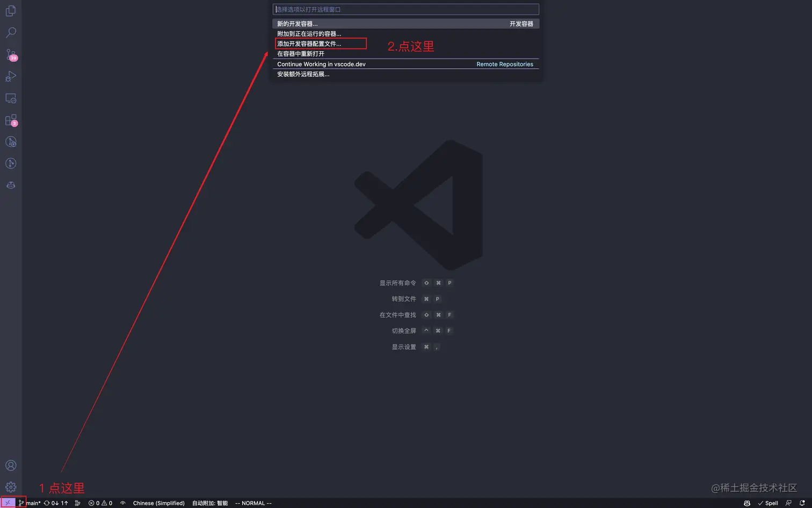Image resolution: width=812 pixels, height=508 pixels.
Task: Focus the 选择选项以打开远程窗口 input box
Action: (405, 10)
